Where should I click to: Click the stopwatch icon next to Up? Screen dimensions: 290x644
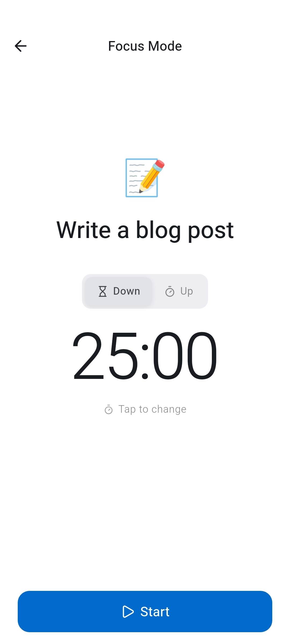pyautogui.click(x=170, y=291)
